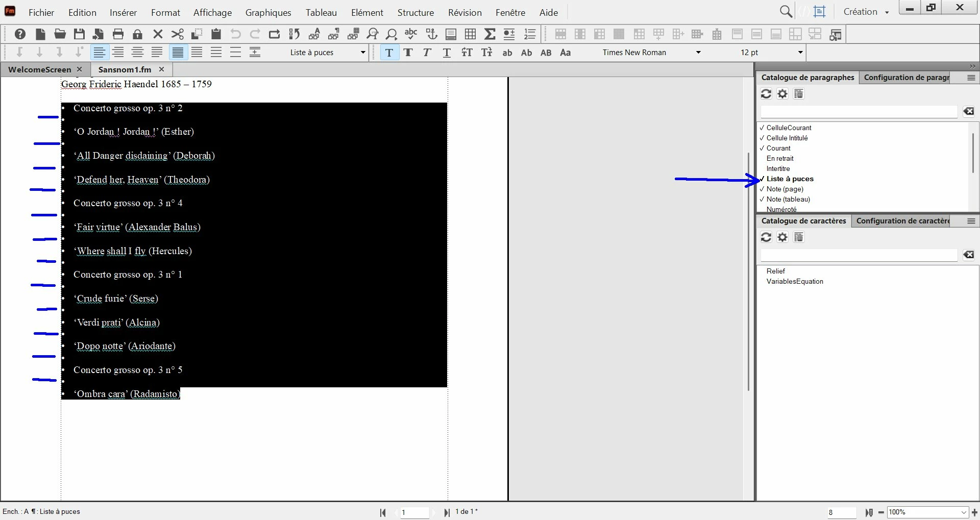Set lowercase 'ab' capitalization
This screenshot has width=980, height=520.
point(507,53)
